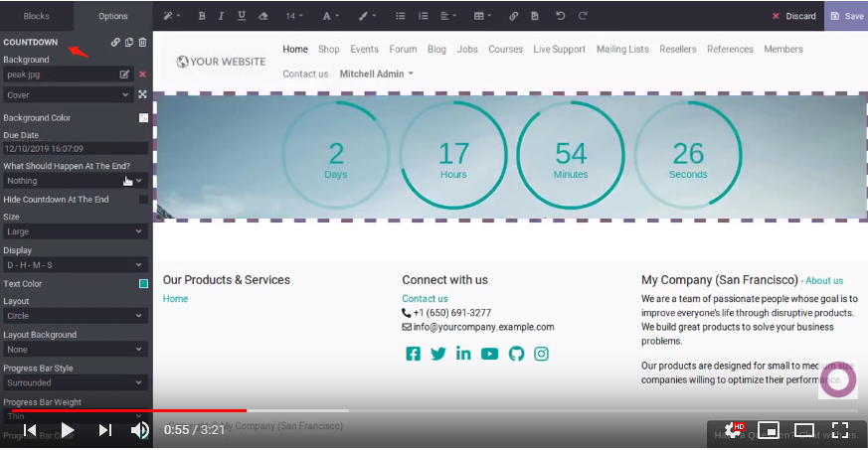Remove the peak.jpg background with red X
This screenshot has width=868, height=450.
[x=142, y=75]
